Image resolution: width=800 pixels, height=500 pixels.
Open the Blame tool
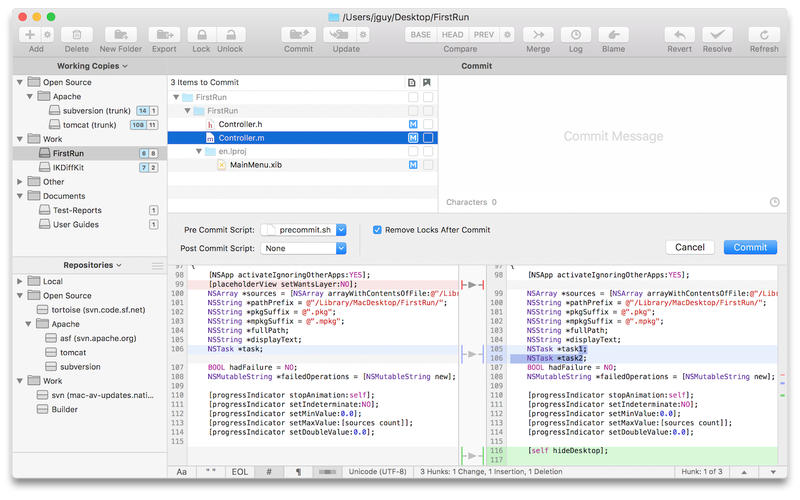pos(613,35)
